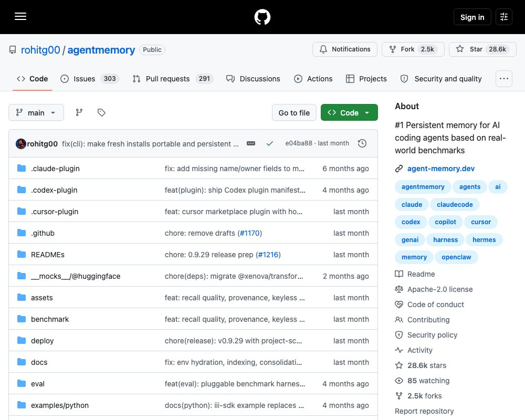Screen dimensions: 525x420
Task: View commit checks status checkmark
Action: (x=269, y=143)
